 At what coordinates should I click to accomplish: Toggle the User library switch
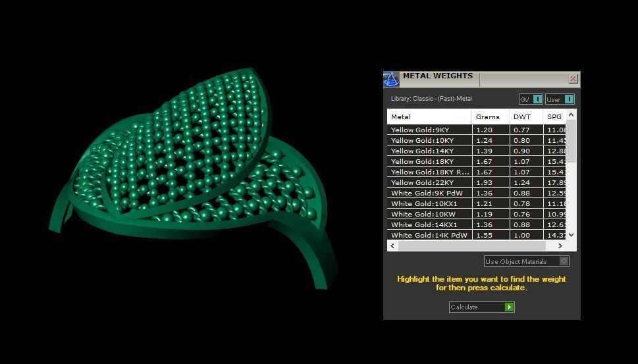coord(560,99)
